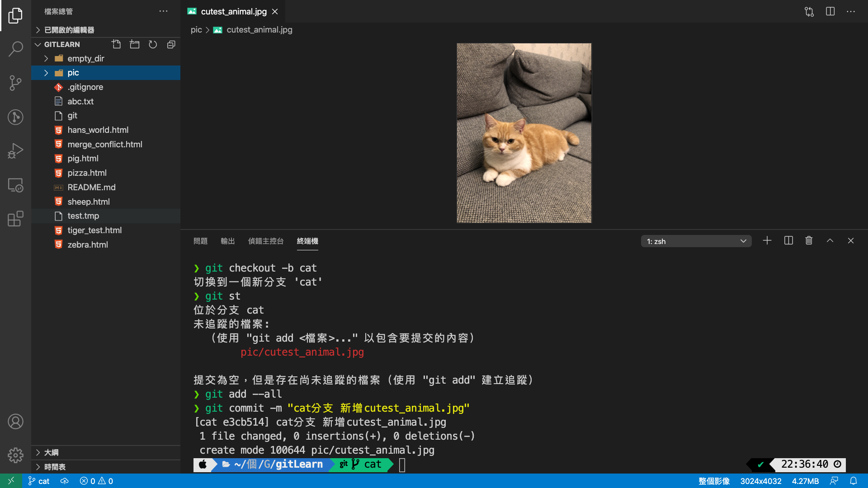Select the cutest_animal.jpg editor tab
The width and height of the screenshot is (868, 488).
point(233,12)
